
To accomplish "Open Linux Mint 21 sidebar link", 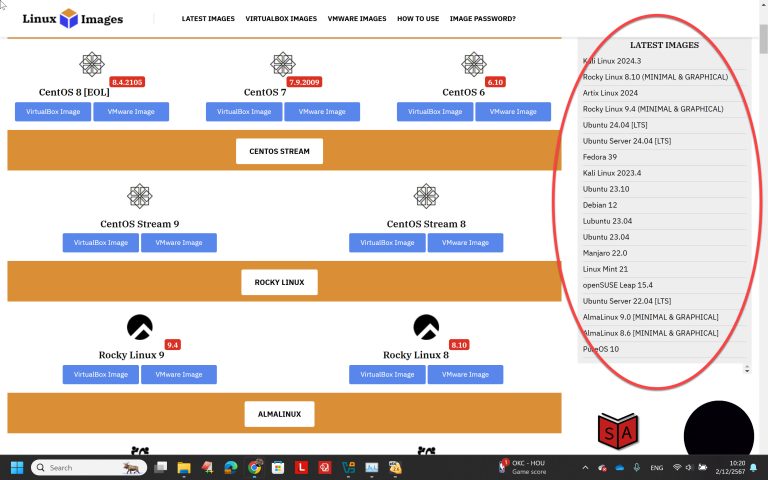I will [605, 269].
